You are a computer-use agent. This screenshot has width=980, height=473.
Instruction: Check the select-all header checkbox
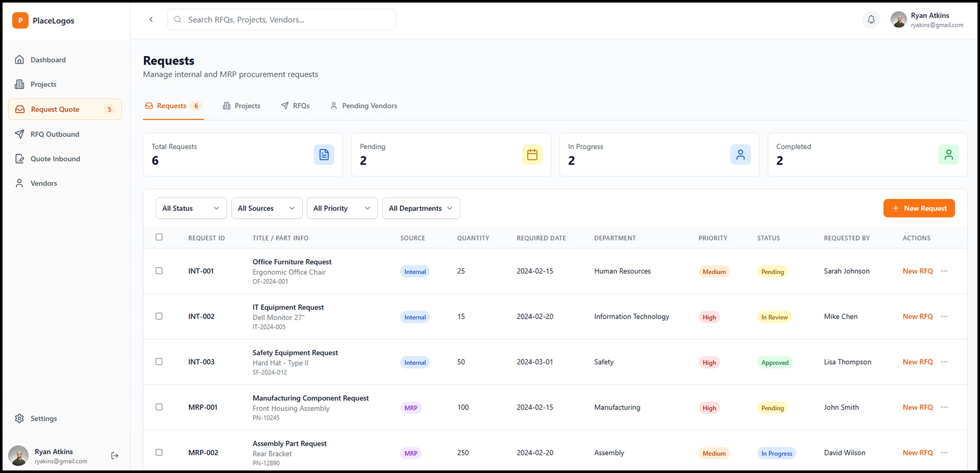pos(159,237)
